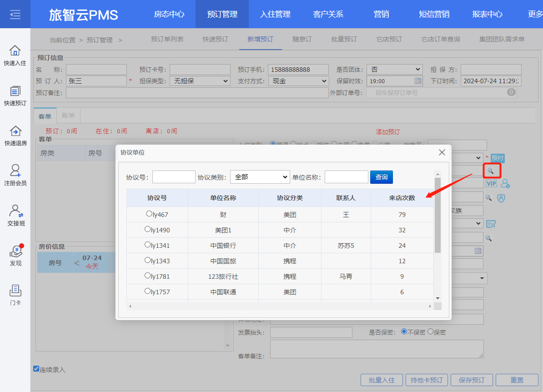Click dialog horizontal scrollbar right arrow
The image size is (543, 392).
(x=430, y=306)
